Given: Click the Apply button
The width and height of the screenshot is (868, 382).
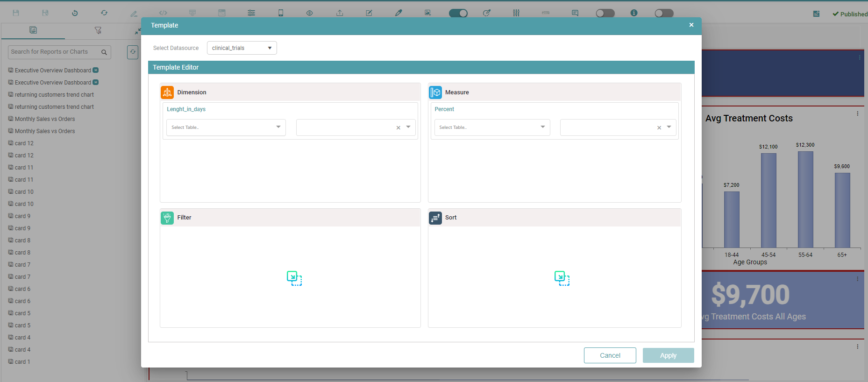Looking at the screenshot, I should [x=668, y=355].
